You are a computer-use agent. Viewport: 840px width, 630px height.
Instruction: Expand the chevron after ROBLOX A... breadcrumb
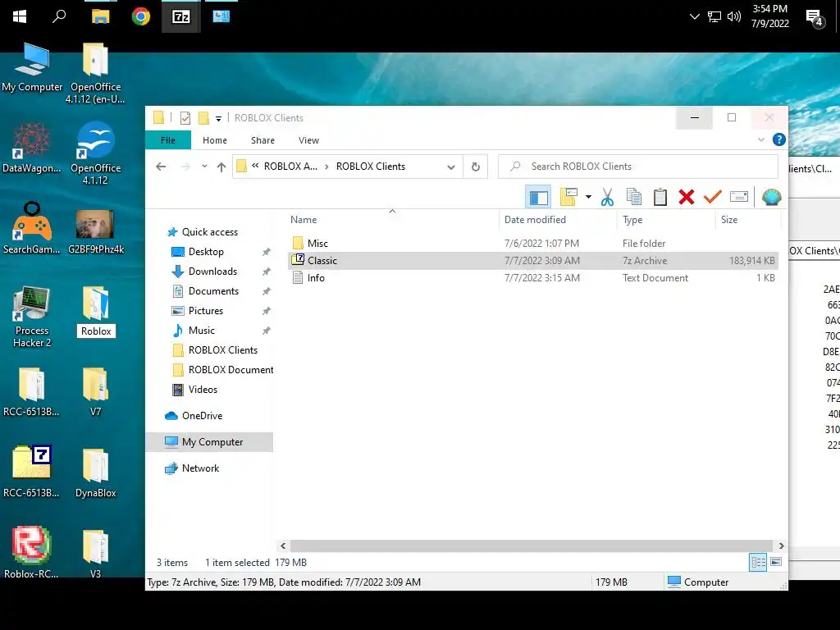coord(326,167)
